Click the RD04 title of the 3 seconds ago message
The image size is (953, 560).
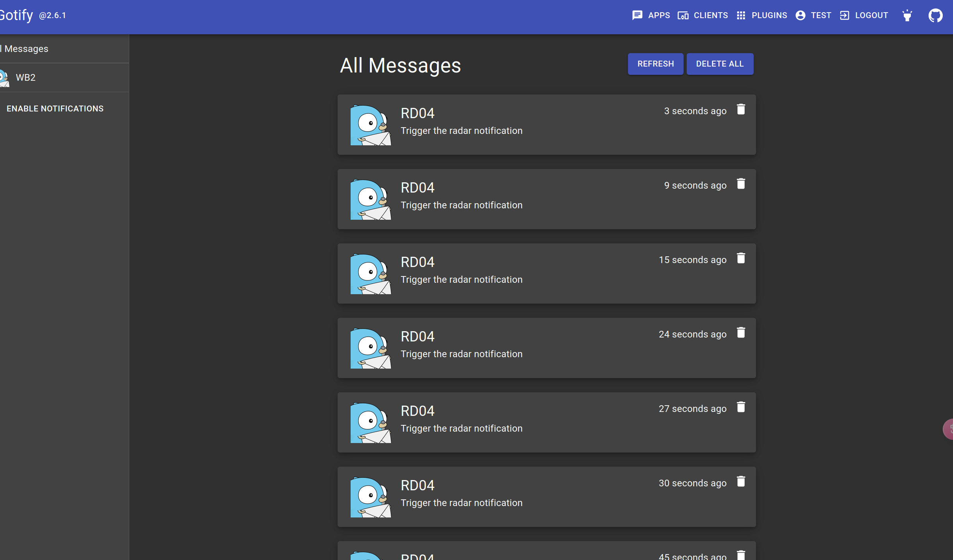pos(418,113)
